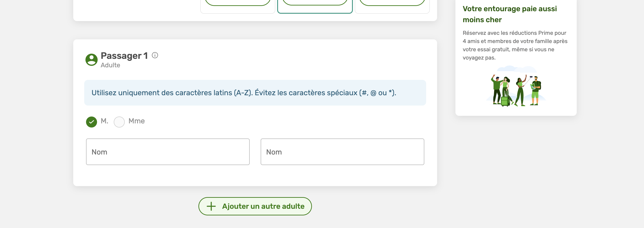Click the second Nom input field
The height and width of the screenshot is (228, 644).
pos(342,152)
